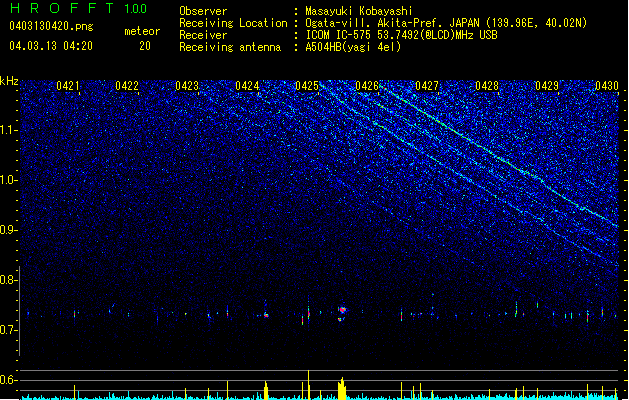Image resolution: width=629 pixels, height=400 pixels.
Task: Click the tallest yellow peak in bottom graph
Action: [308, 384]
